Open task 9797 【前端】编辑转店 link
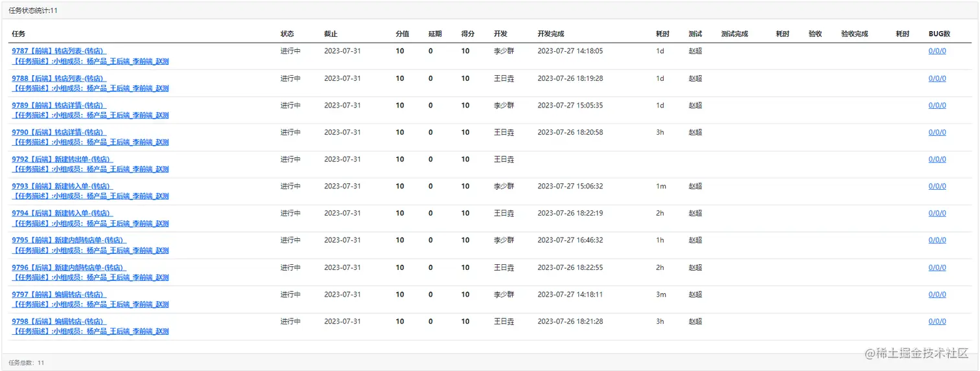The width and height of the screenshot is (980, 371). [58, 294]
